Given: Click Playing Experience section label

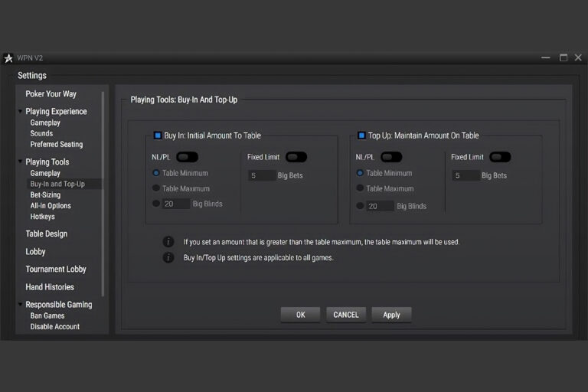Looking at the screenshot, I should click(x=56, y=112).
